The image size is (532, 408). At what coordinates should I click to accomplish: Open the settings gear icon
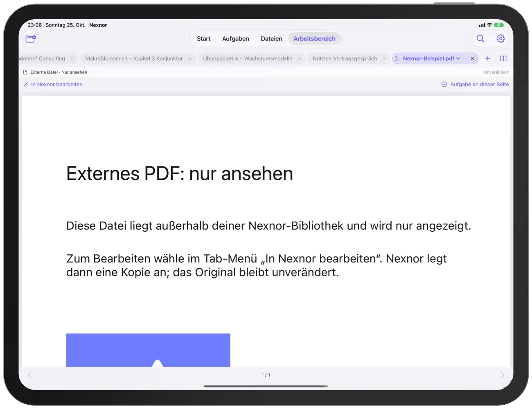500,38
